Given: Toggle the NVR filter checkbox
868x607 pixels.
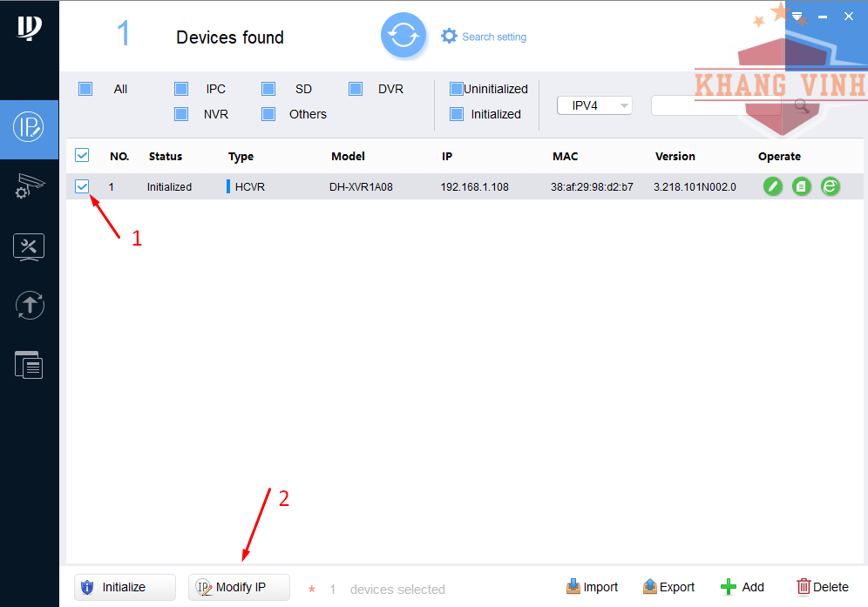Looking at the screenshot, I should 181,114.
